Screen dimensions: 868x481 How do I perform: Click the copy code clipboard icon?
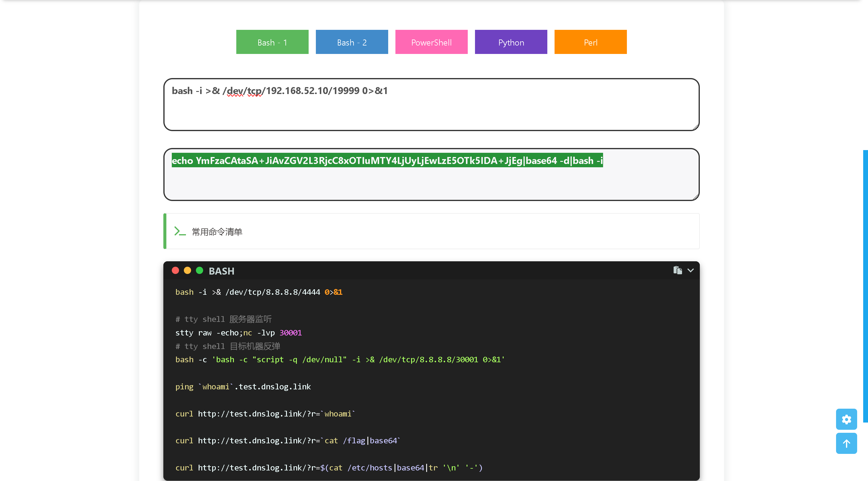(x=677, y=270)
